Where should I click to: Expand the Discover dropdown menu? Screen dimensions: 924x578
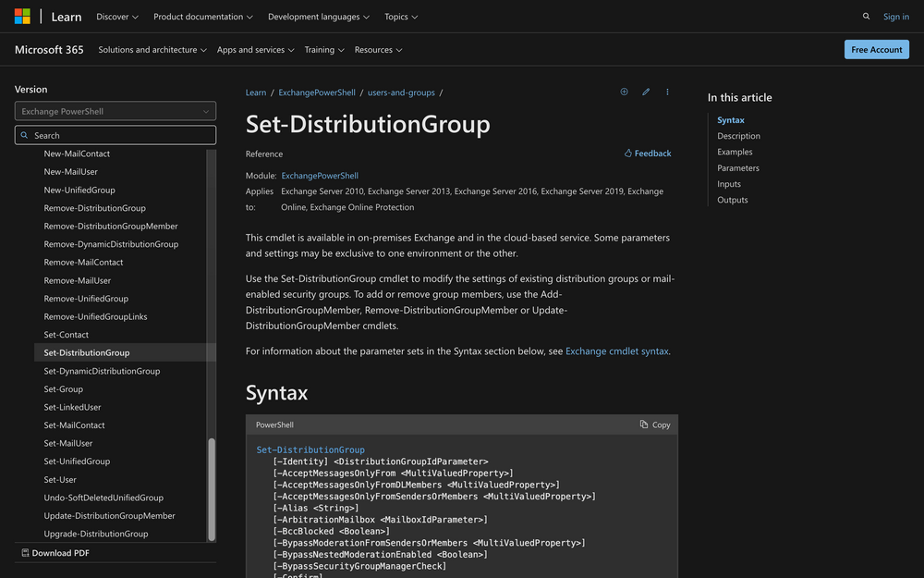[117, 17]
